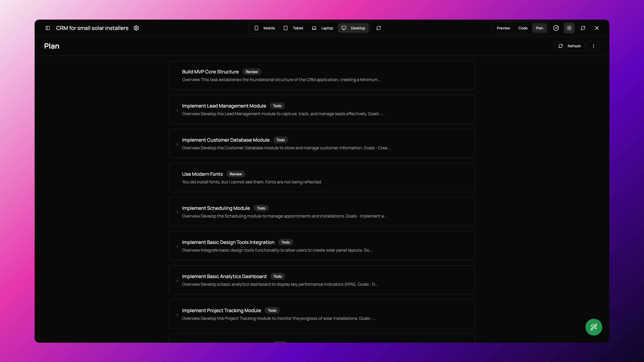Open Implement Lead Management Module task
Screen dimensions: 644x362
[x=224, y=106]
